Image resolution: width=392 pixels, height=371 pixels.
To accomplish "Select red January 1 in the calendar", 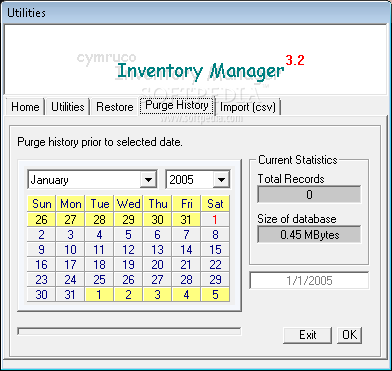I will 215,220.
